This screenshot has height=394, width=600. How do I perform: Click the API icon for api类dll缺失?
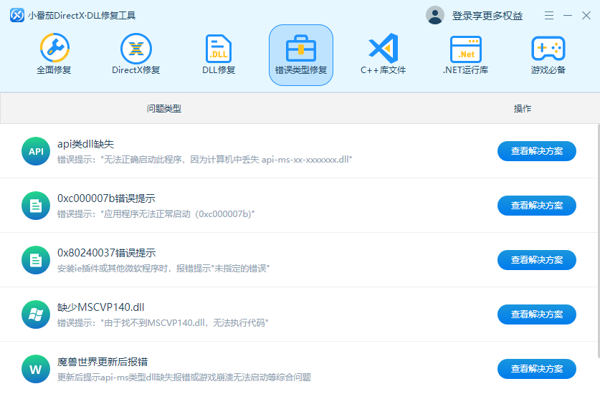[x=36, y=151]
